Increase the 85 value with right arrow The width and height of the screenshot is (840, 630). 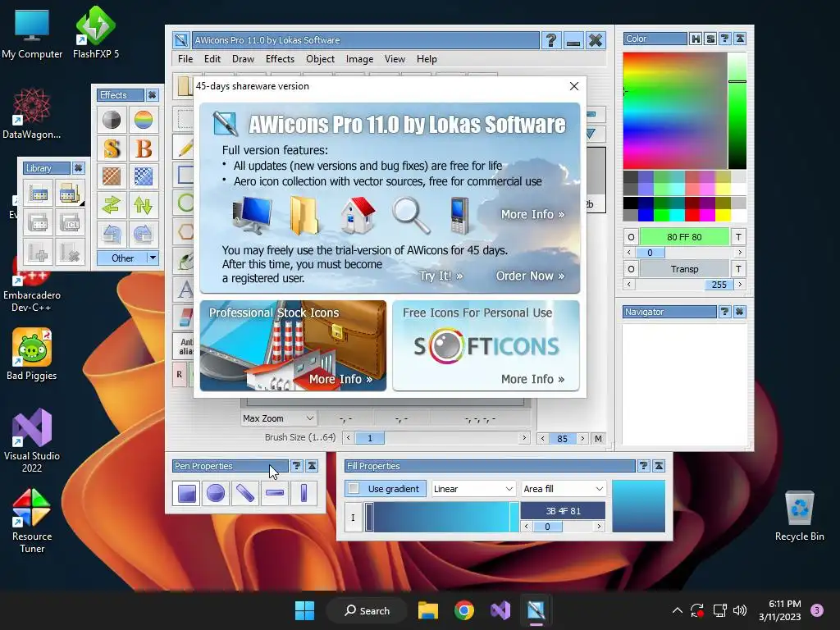(x=583, y=439)
